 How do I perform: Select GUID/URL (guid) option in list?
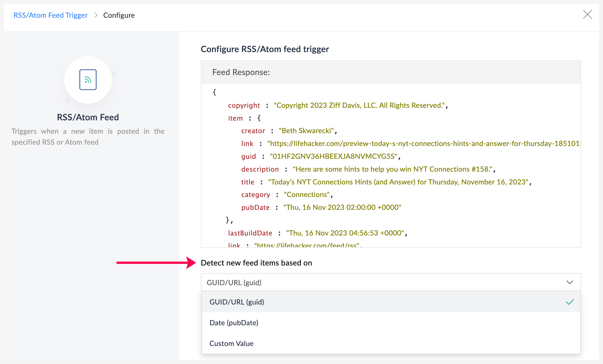click(x=237, y=302)
